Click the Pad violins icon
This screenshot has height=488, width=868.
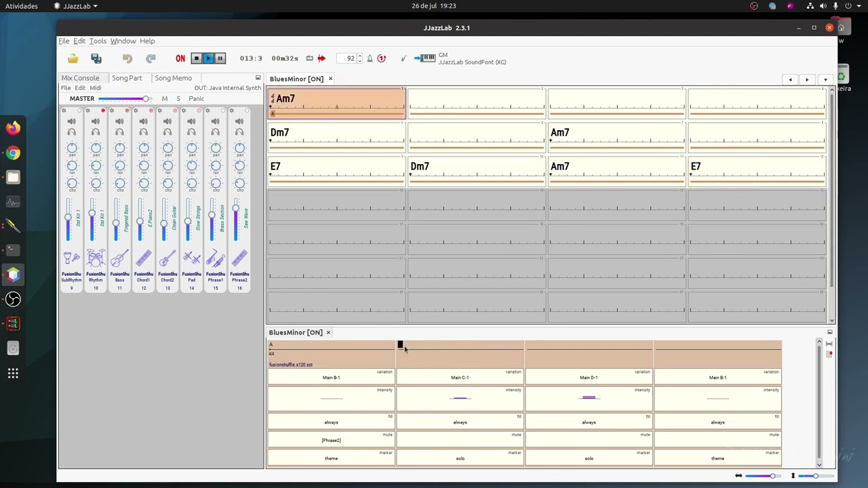[191, 258]
